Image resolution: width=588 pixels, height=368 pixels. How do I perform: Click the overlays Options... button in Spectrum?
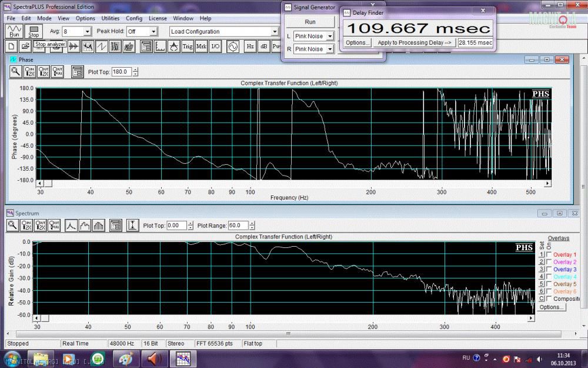pyautogui.click(x=552, y=307)
